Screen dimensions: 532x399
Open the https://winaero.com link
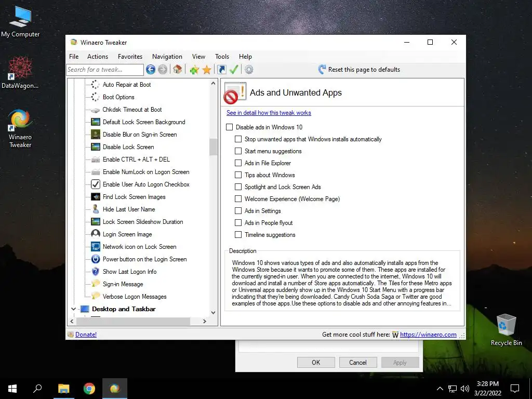(428, 334)
